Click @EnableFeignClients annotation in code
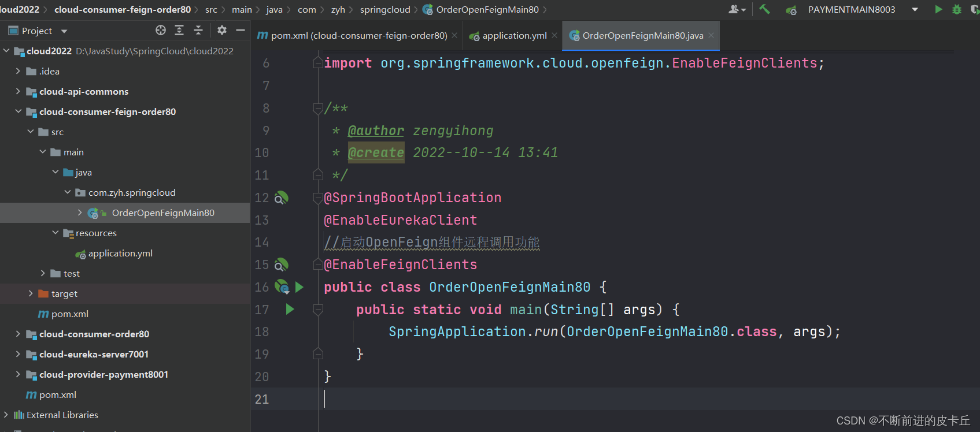 pyautogui.click(x=400, y=265)
